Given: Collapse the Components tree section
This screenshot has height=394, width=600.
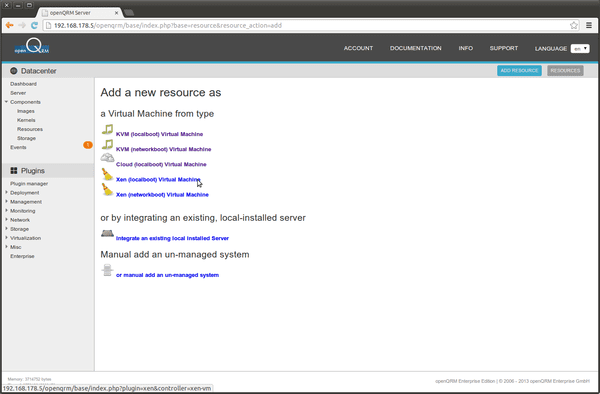Looking at the screenshot, I should [6, 102].
